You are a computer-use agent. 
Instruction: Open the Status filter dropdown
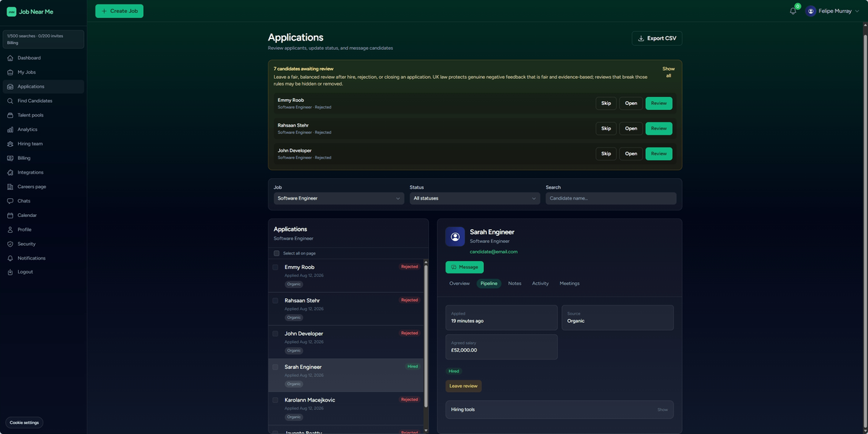coord(475,198)
